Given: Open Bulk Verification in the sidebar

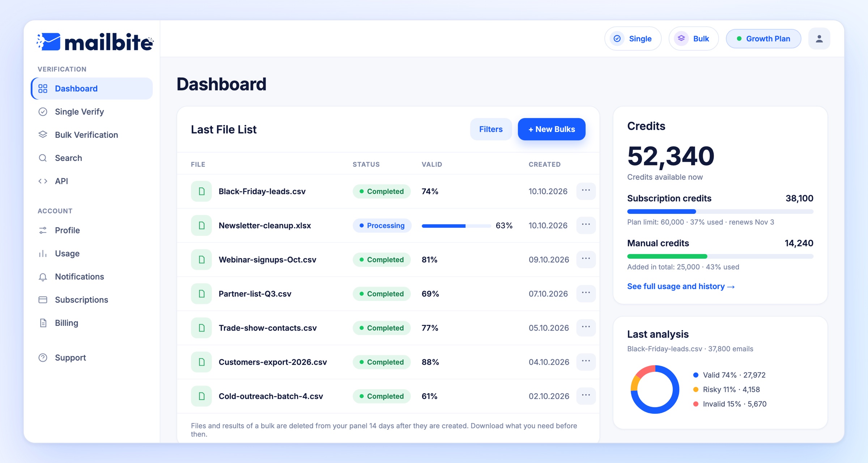Looking at the screenshot, I should (x=92, y=135).
